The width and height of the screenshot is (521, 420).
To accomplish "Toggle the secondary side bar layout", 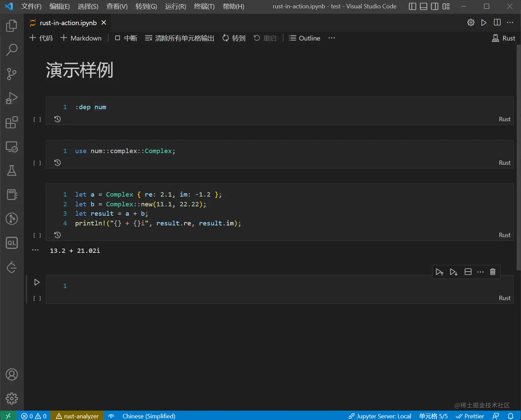I will tap(435, 6).
